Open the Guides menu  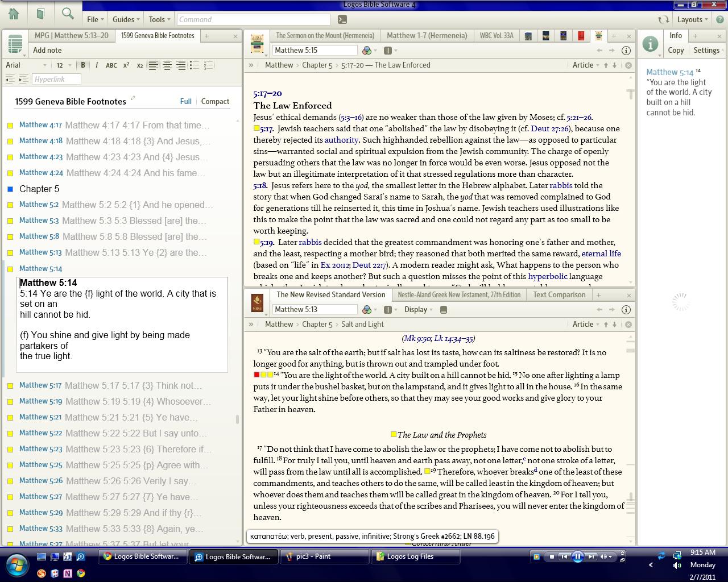pyautogui.click(x=126, y=19)
